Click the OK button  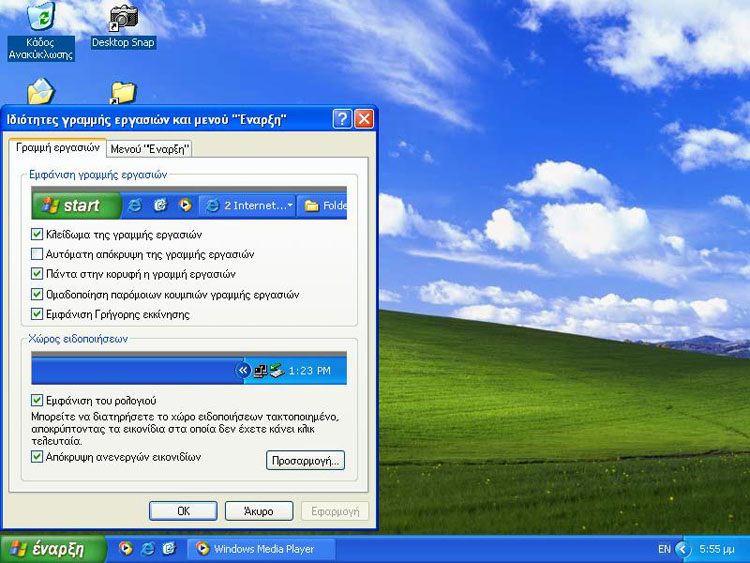tap(183, 511)
